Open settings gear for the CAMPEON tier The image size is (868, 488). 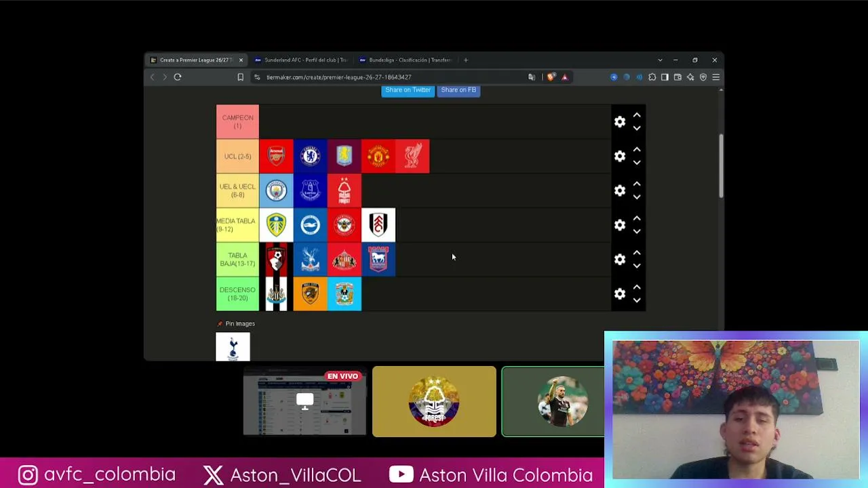[x=620, y=122]
